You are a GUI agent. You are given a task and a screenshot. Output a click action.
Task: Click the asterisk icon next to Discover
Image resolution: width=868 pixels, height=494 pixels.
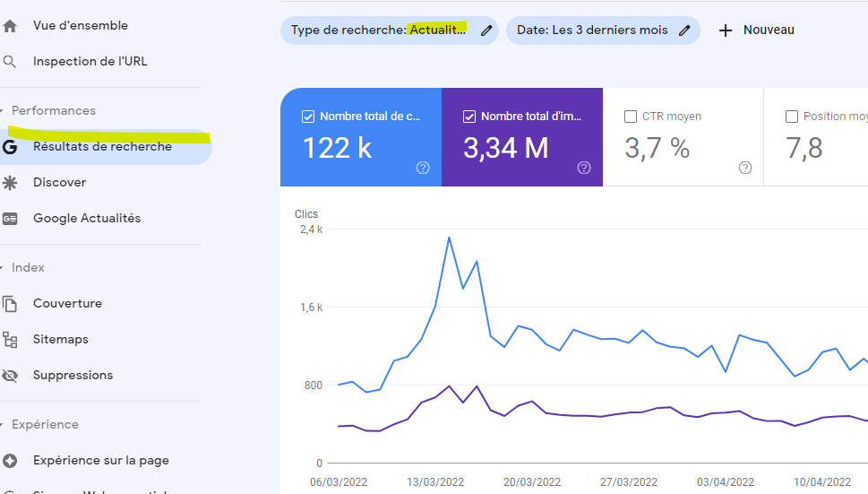[x=10, y=183]
